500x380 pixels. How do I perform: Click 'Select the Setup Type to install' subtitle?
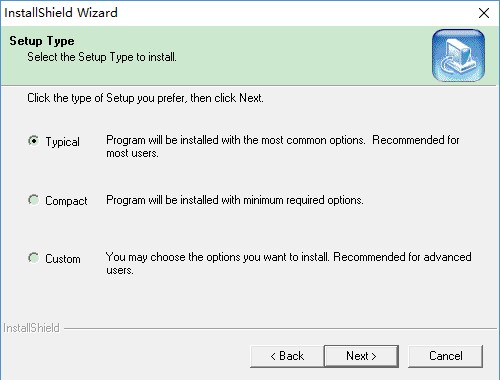point(102,57)
